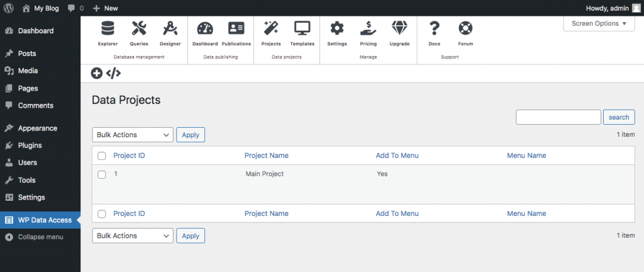644x272 pixels.
Task: Check the Main Project row checkbox
Action: [102, 174]
